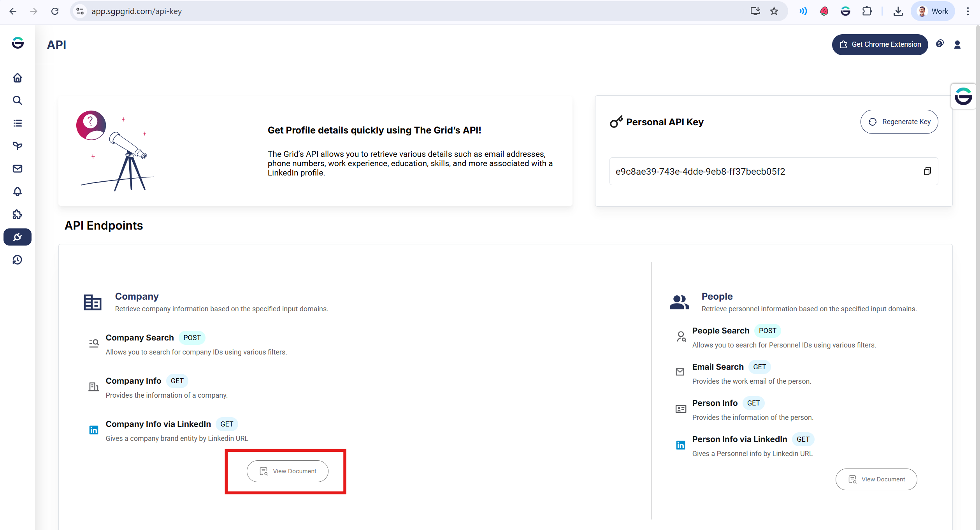Select the list icon in the sidebar

(x=18, y=123)
